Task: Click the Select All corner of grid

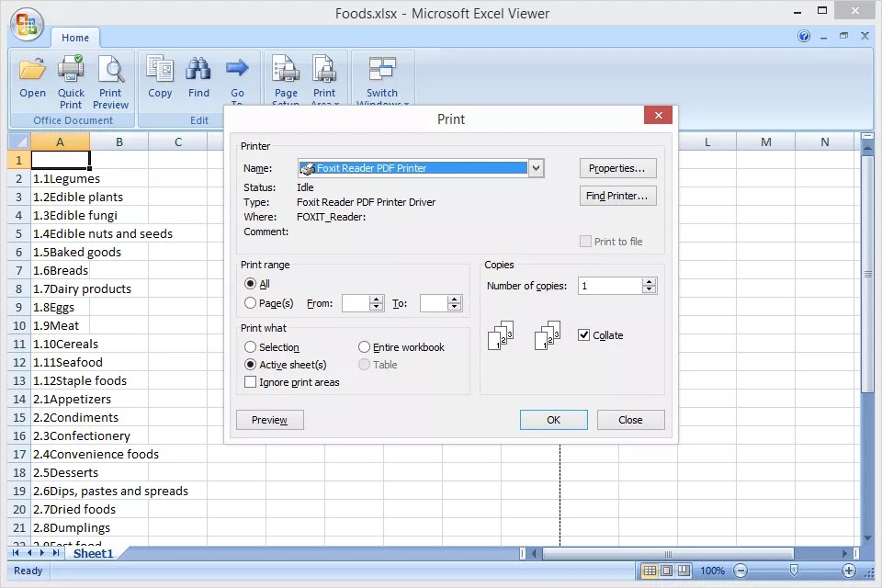Action: (x=19, y=141)
